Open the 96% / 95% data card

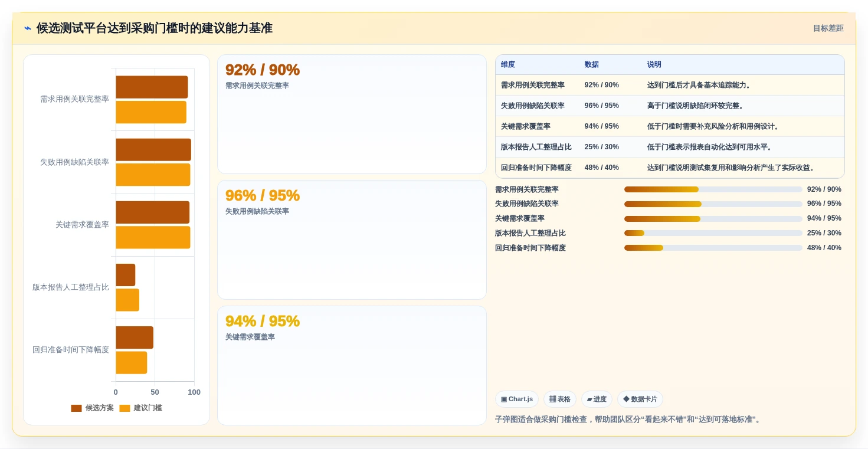point(352,240)
